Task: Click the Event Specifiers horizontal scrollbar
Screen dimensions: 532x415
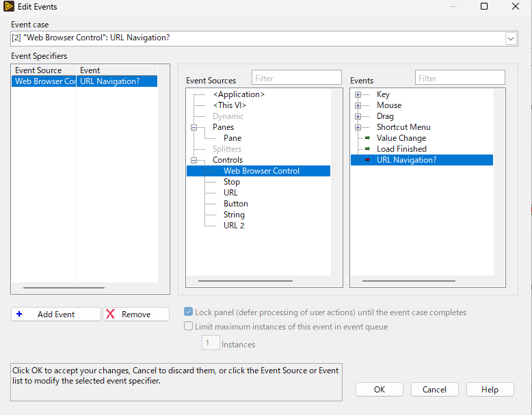Action: (x=64, y=288)
